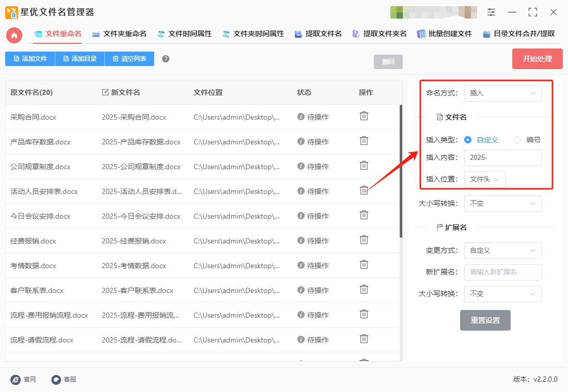Remove 经费报销.docx using its trash icon

click(364, 240)
